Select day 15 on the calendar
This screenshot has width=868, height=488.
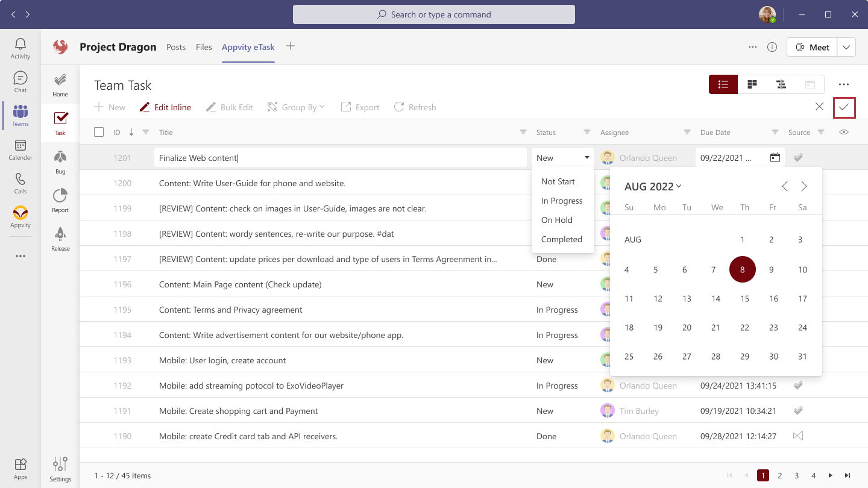(744, 298)
